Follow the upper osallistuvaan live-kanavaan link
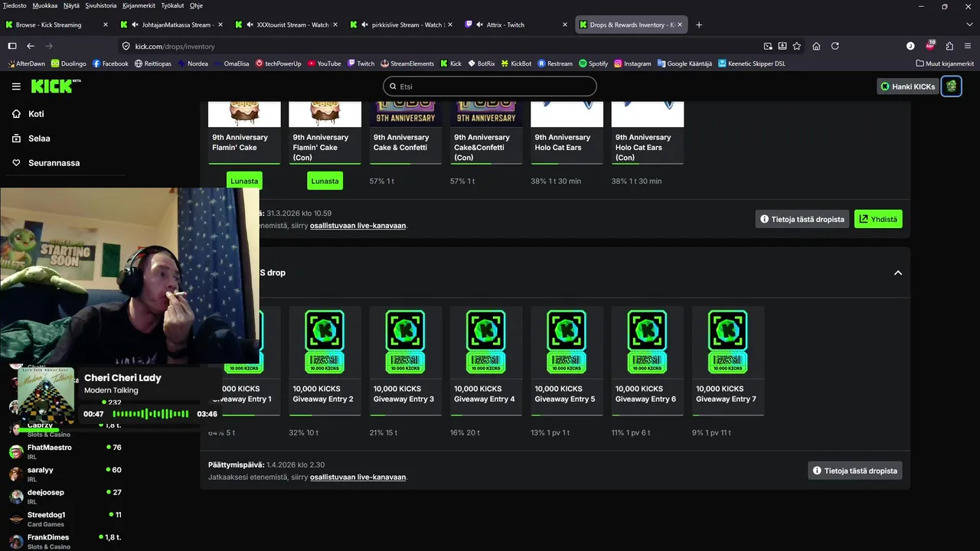The width and height of the screenshot is (980, 551). point(358,226)
